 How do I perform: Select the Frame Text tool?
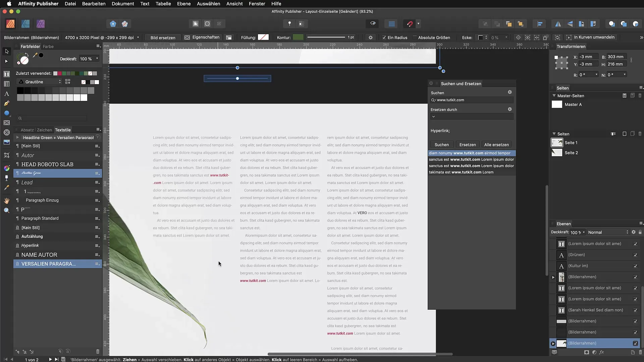(7, 74)
